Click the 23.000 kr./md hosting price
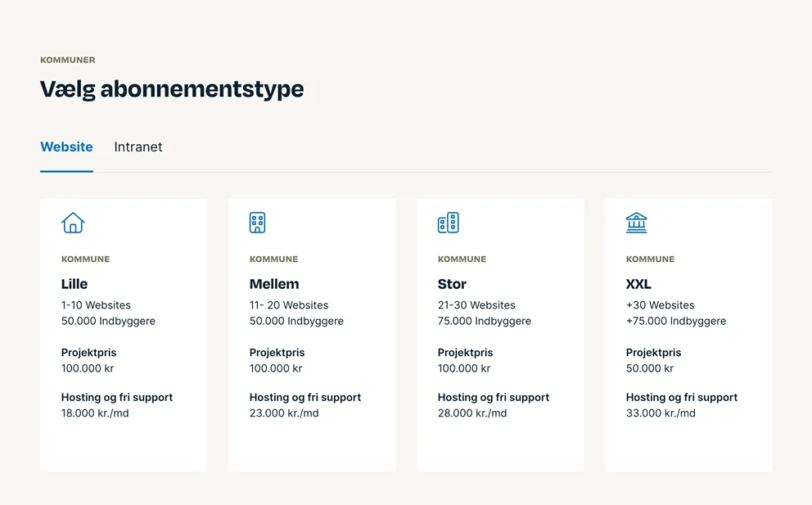The width and height of the screenshot is (812, 505). coord(284,413)
